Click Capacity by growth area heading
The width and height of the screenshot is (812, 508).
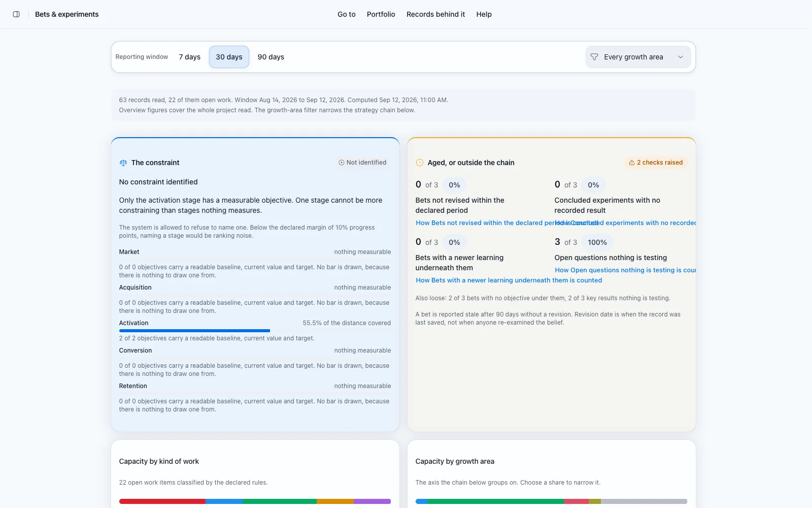[455, 461]
